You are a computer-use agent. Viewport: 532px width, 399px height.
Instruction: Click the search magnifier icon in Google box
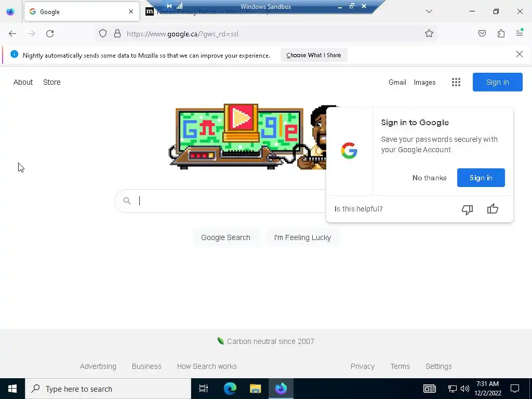[x=127, y=201]
